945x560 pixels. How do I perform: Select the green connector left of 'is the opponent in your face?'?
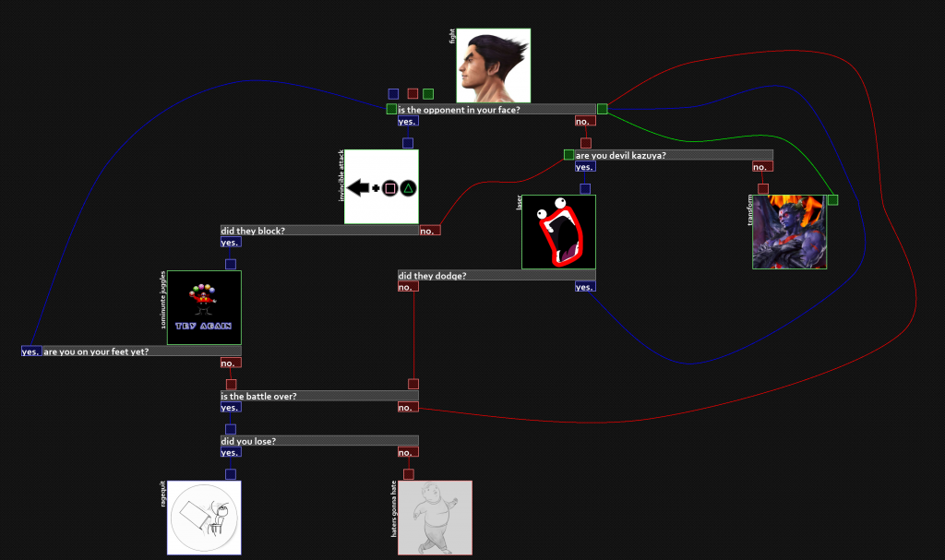(391, 109)
